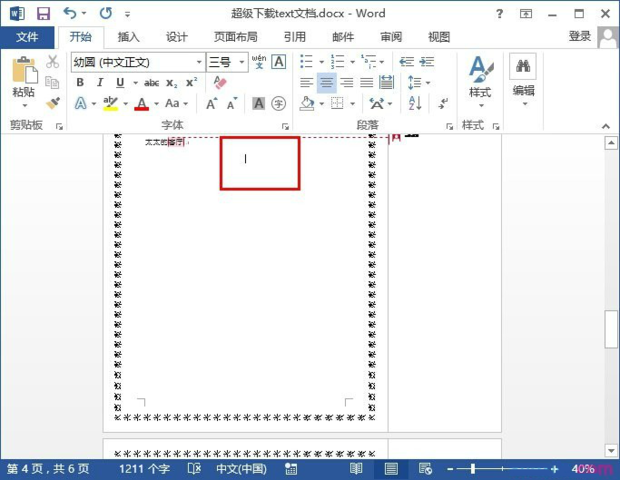Open the Undo history dropdown arrow

84,14
